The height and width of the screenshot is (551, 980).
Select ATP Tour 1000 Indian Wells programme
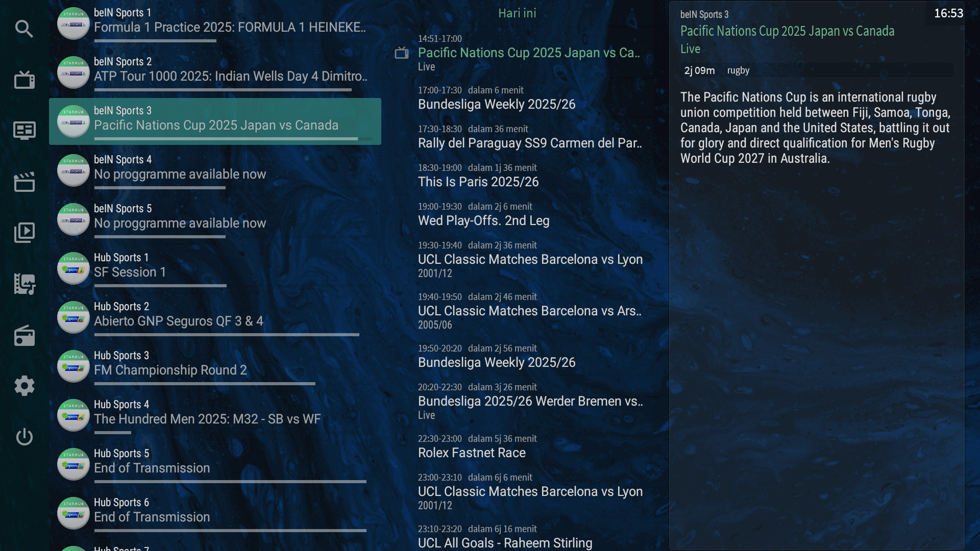click(215, 72)
